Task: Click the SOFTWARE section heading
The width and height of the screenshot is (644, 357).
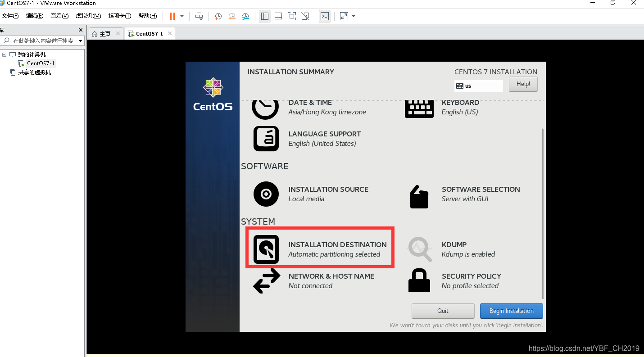Action: (265, 167)
